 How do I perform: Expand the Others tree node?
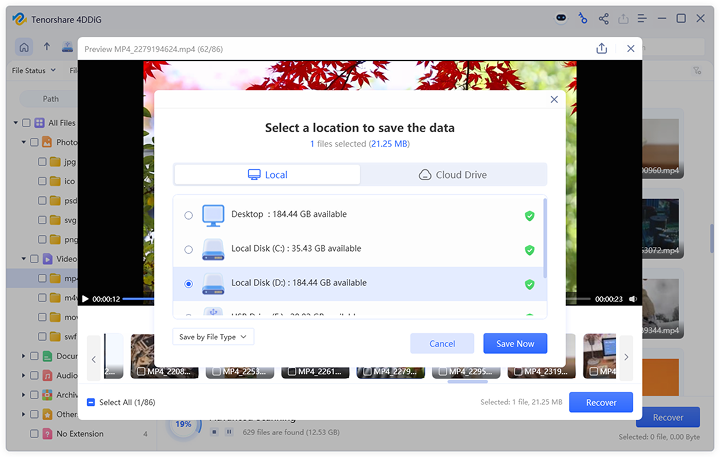pyautogui.click(x=23, y=414)
